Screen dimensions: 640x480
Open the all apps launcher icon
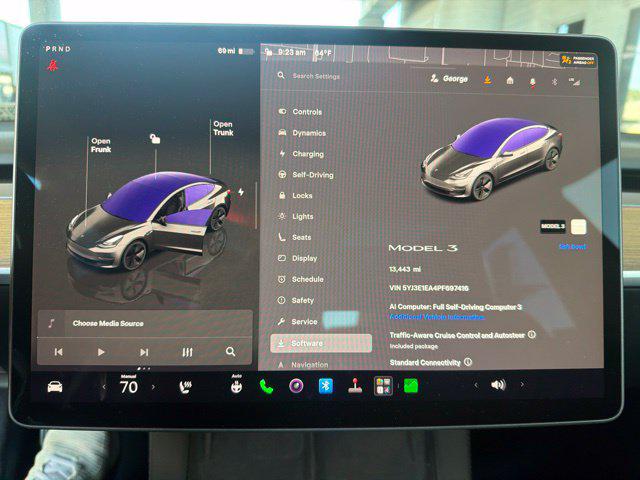pyautogui.click(x=383, y=386)
